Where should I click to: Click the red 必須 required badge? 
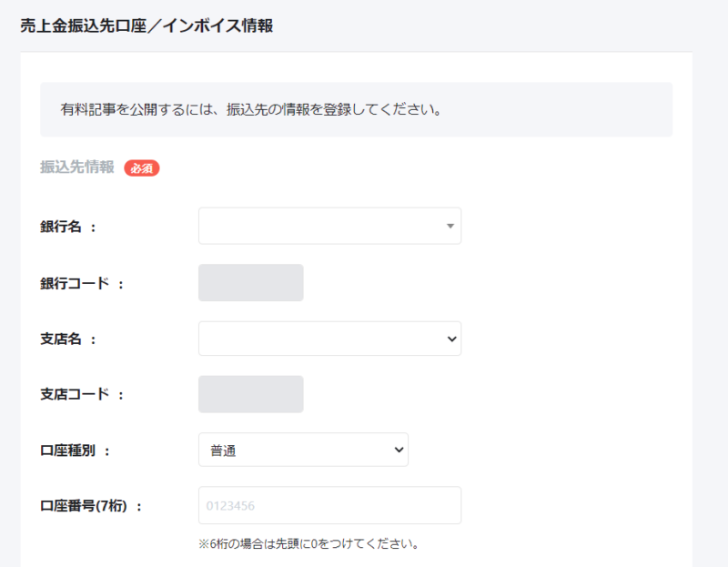tap(142, 167)
